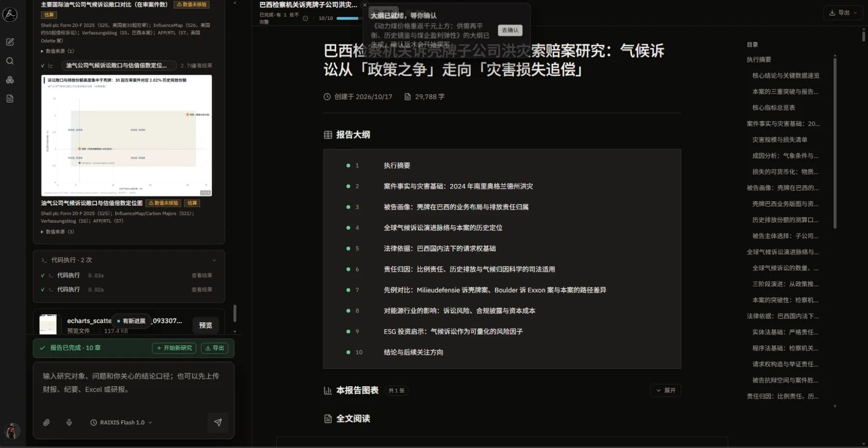
Task: Click the 开始新研究 button
Action: coord(174,348)
